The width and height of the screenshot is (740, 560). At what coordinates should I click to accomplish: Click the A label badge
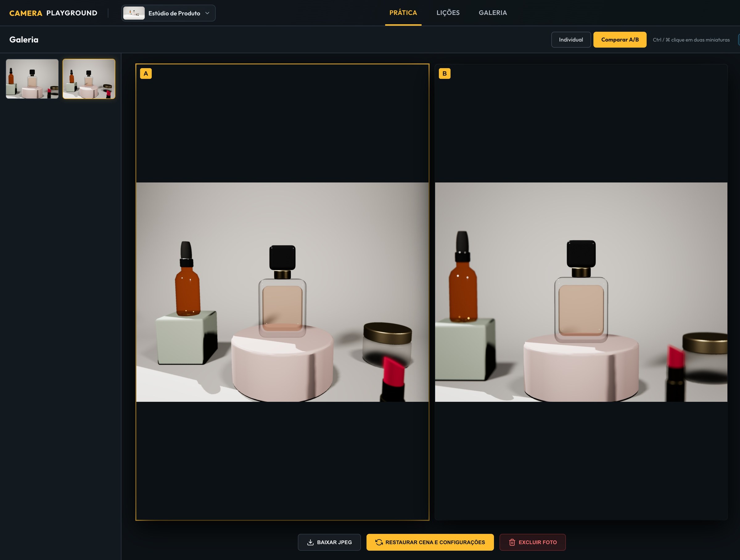pyautogui.click(x=146, y=73)
